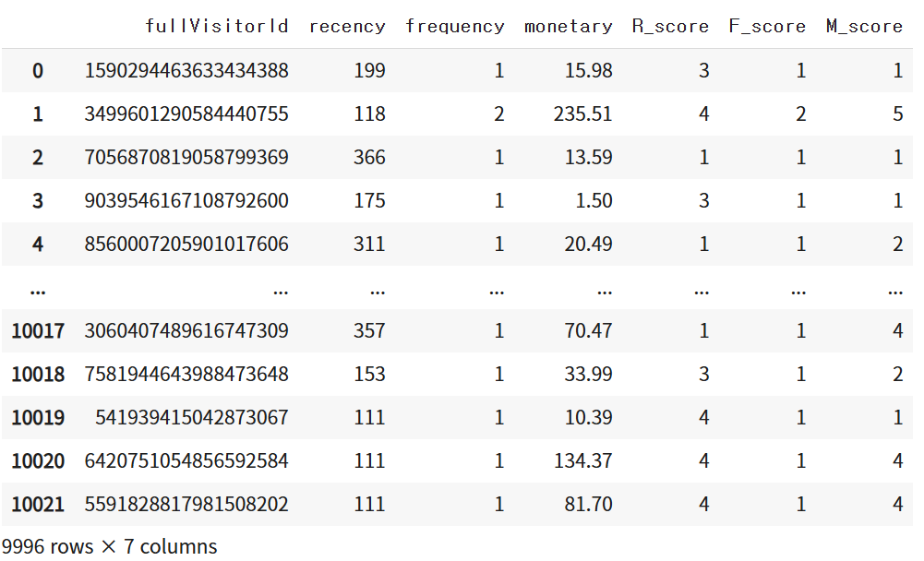Click monetary value 1.50
Viewport: 924px width, 561px height.
594,201
